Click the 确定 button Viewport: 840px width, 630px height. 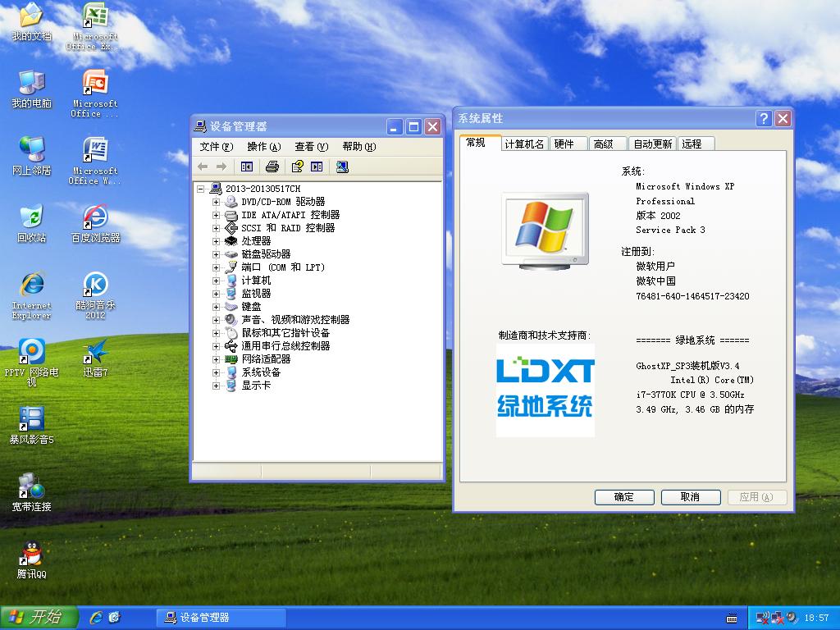pyautogui.click(x=624, y=497)
